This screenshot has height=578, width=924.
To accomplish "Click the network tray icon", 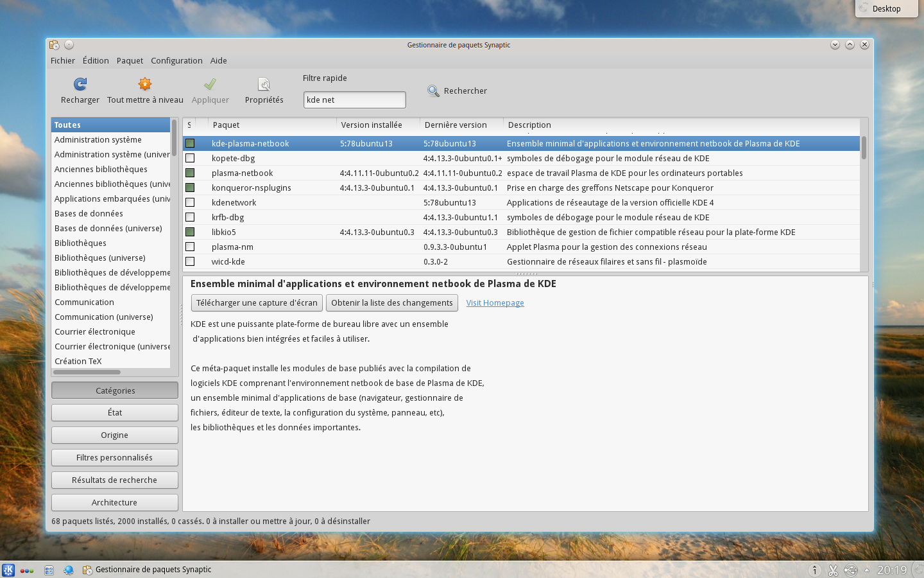I will (851, 570).
